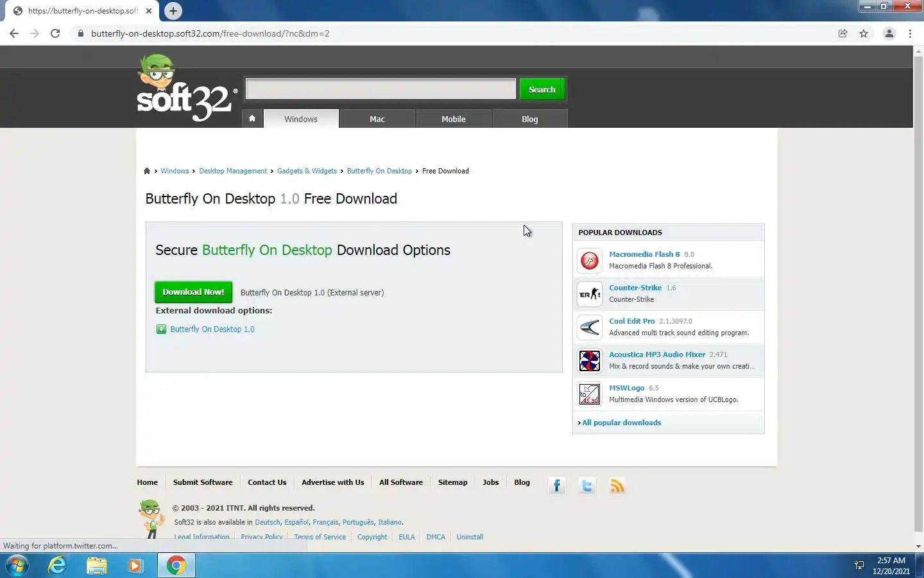Open the Butterfly On Desktop breadcrumb

(379, 171)
